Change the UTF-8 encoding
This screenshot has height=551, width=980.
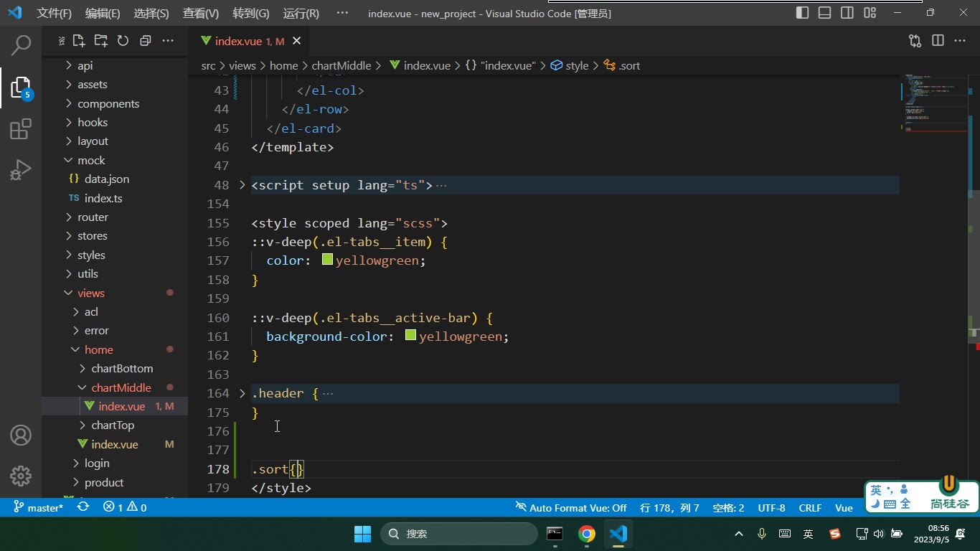(771, 507)
